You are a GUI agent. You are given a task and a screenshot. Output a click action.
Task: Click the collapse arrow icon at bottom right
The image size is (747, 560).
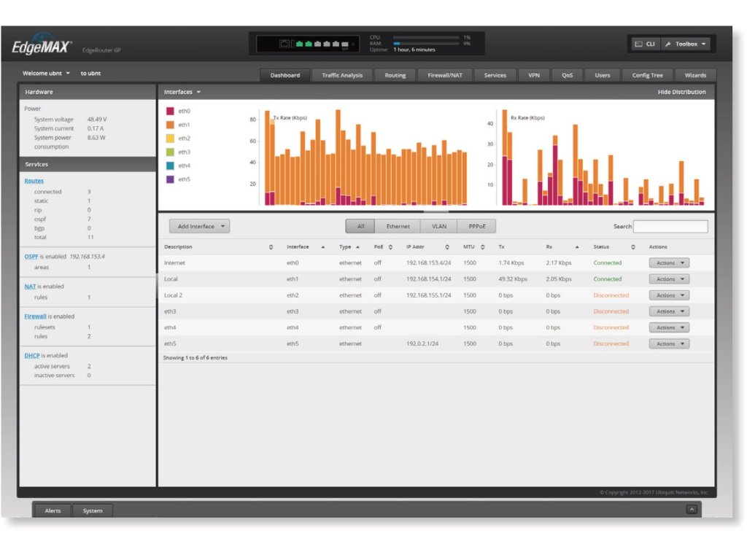click(692, 510)
